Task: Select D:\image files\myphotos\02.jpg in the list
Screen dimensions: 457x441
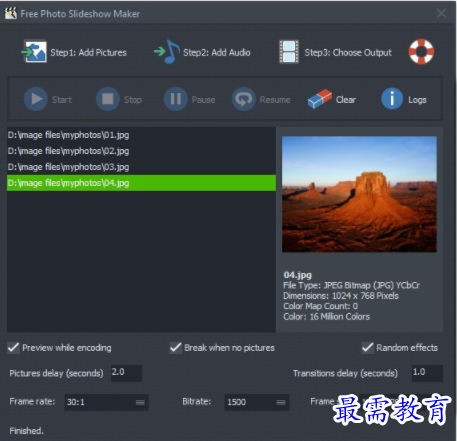Action: coord(141,151)
